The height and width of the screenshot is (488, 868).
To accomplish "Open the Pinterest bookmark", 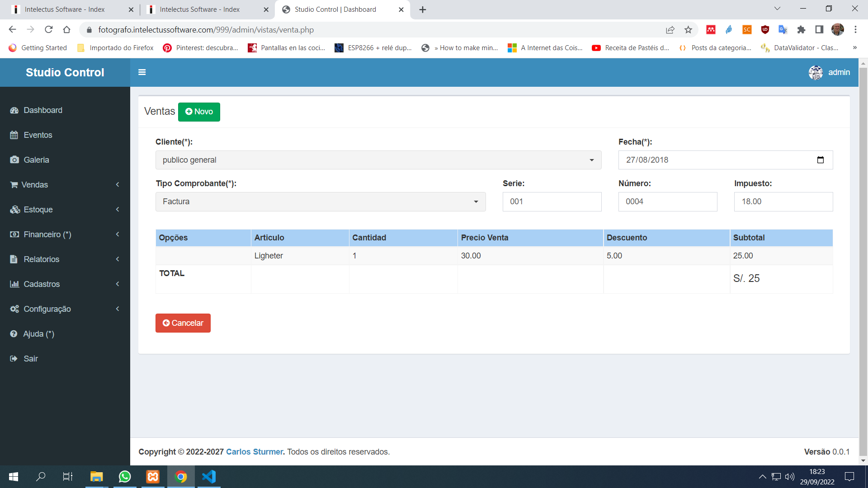I will pyautogui.click(x=200, y=48).
